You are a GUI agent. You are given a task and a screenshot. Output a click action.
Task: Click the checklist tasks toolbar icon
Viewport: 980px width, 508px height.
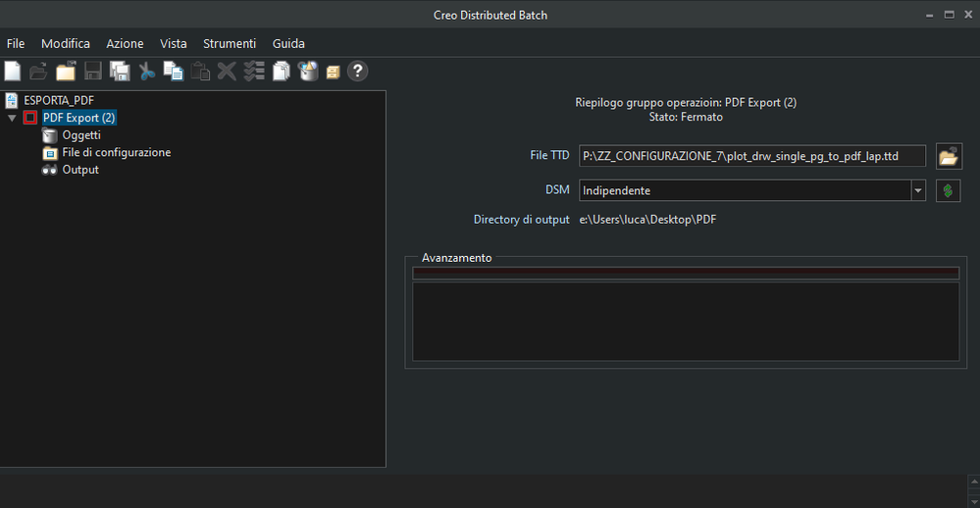(x=254, y=72)
